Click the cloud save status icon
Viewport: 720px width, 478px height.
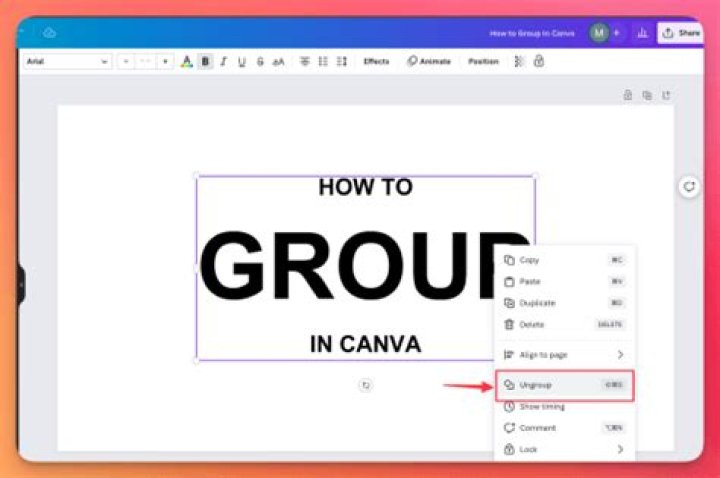[49, 33]
